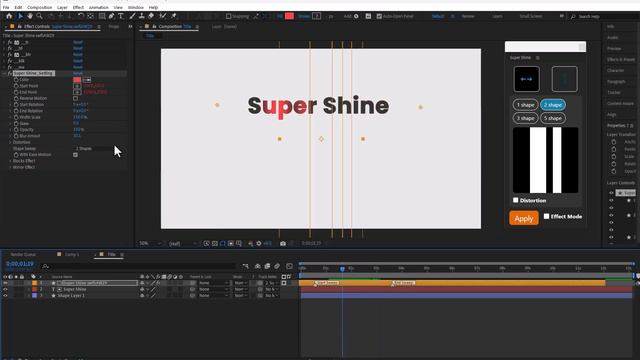Open Parent dropdown for Shape Layer 1
Screen dimensions: 640x360
coord(213,295)
